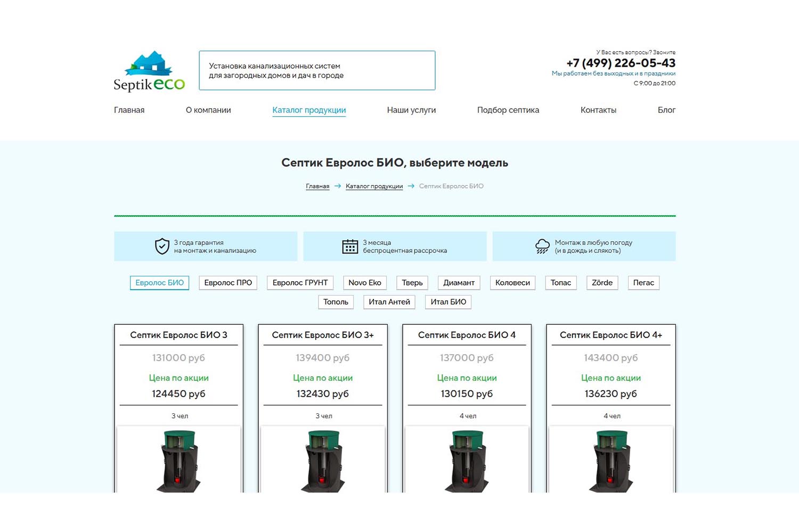Select the Итал Антей brand tag
The width and height of the screenshot is (799, 532).
pos(389,302)
